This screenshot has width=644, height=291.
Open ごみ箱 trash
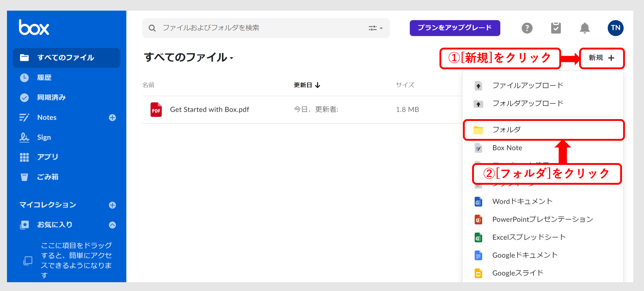pyautogui.click(x=48, y=177)
